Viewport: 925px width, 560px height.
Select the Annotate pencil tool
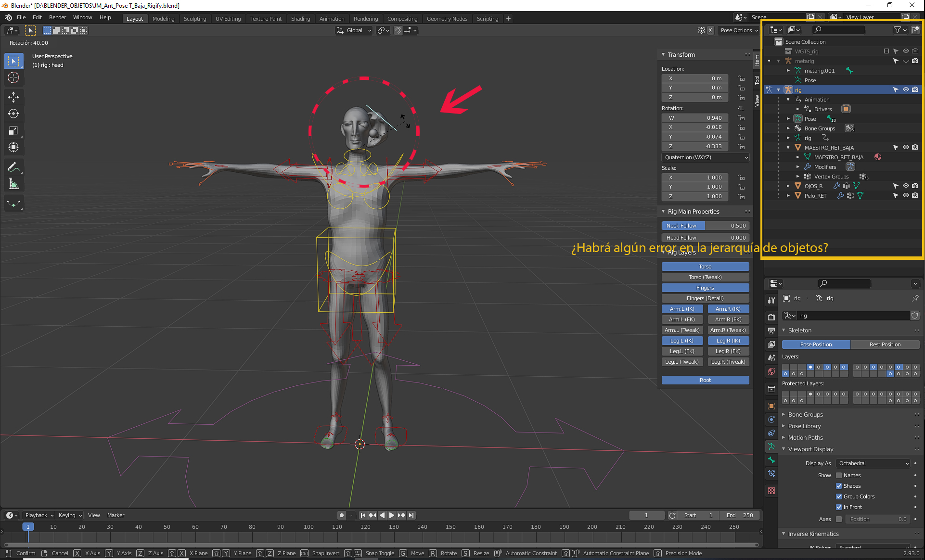coord(13,167)
